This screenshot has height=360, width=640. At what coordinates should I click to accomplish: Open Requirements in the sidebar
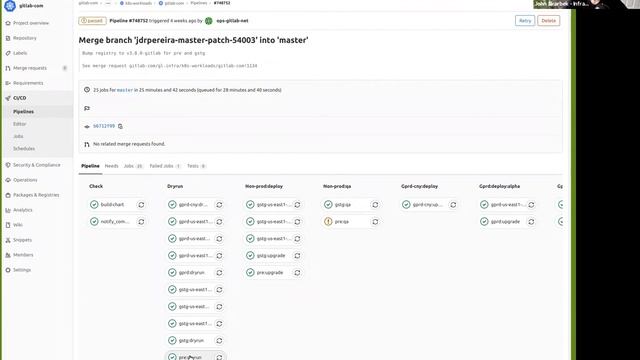point(28,83)
